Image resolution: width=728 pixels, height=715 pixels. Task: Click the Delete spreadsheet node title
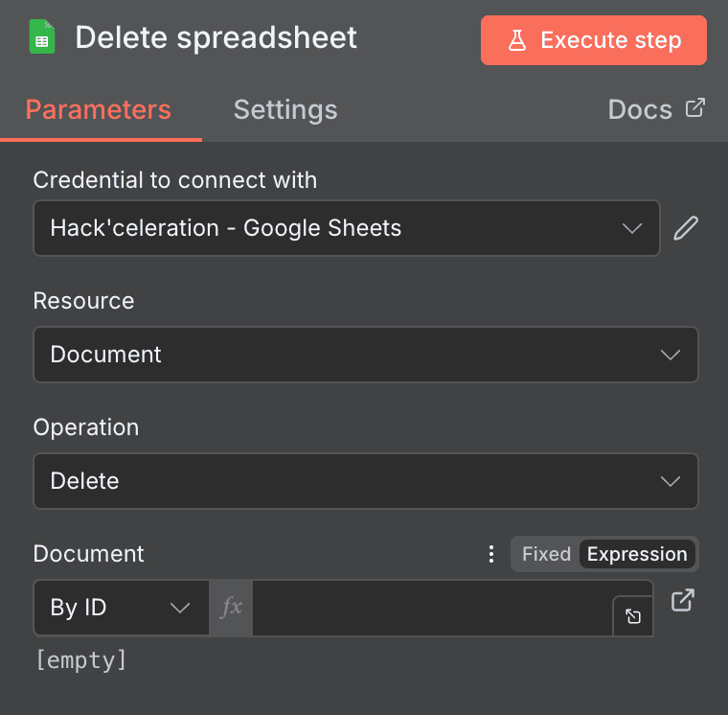pos(216,37)
